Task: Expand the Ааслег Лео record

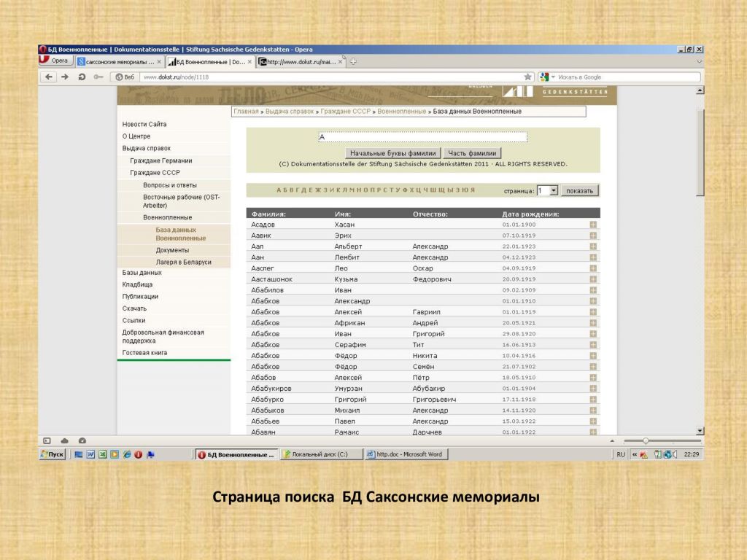Action: 593,268
